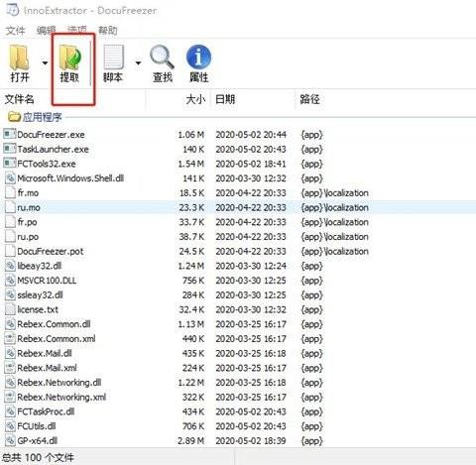Open the 文件 menu
476x465 pixels.
15,31
